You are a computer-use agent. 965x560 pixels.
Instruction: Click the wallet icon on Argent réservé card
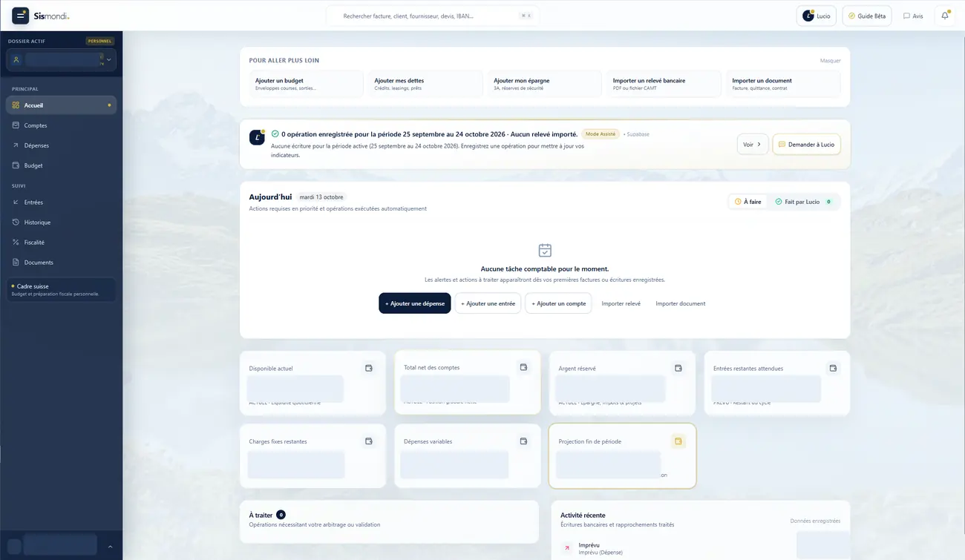coord(678,368)
